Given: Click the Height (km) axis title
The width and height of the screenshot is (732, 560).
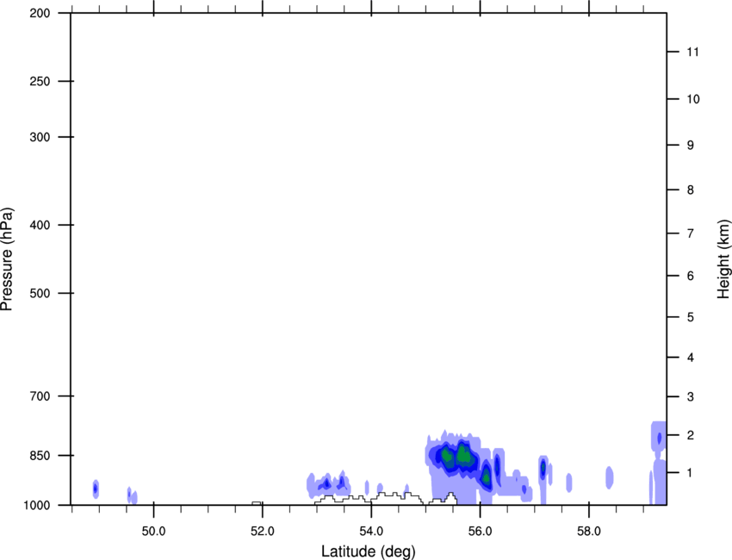Looking at the screenshot, I should point(723,259).
